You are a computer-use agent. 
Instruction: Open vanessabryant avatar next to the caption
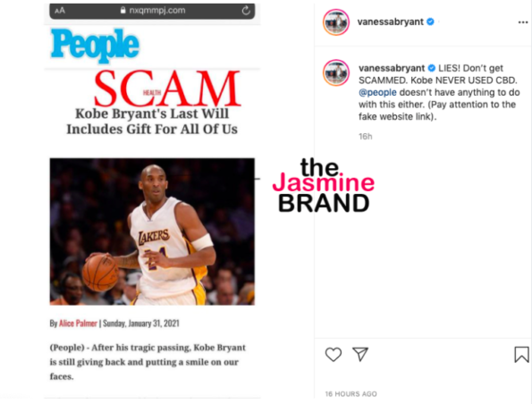pos(336,72)
